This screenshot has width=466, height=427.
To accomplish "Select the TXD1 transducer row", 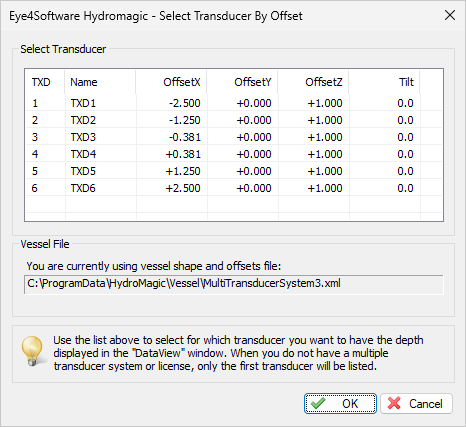I will pyautogui.click(x=234, y=103).
